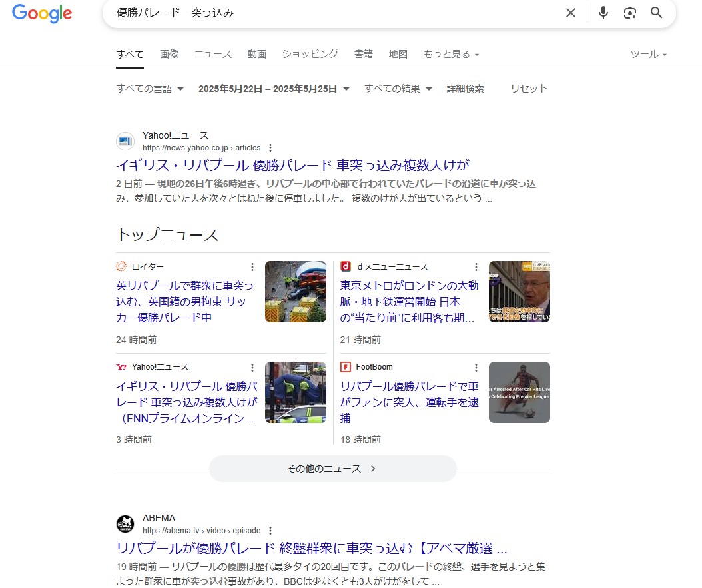
Task: Click the ロイター source icon
Action: (121, 267)
